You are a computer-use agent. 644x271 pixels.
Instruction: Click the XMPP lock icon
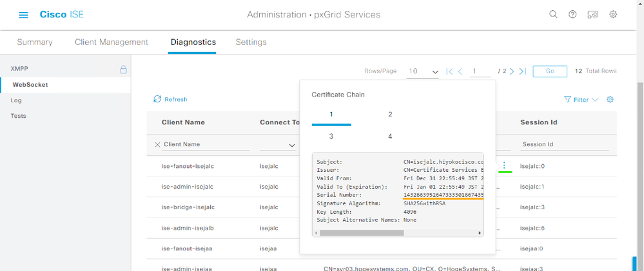(x=122, y=69)
